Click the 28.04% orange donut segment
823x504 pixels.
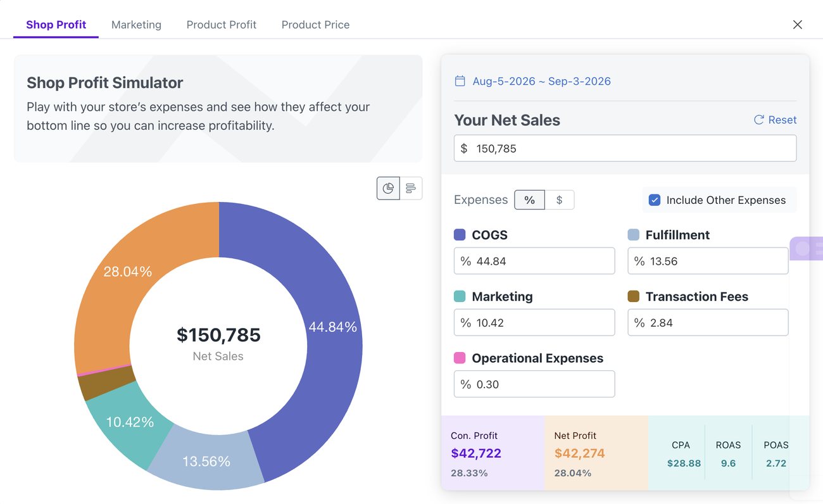(128, 271)
